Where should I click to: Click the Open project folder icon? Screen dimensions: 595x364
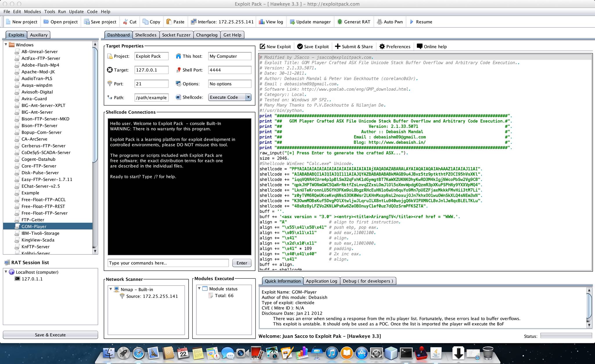(46, 22)
